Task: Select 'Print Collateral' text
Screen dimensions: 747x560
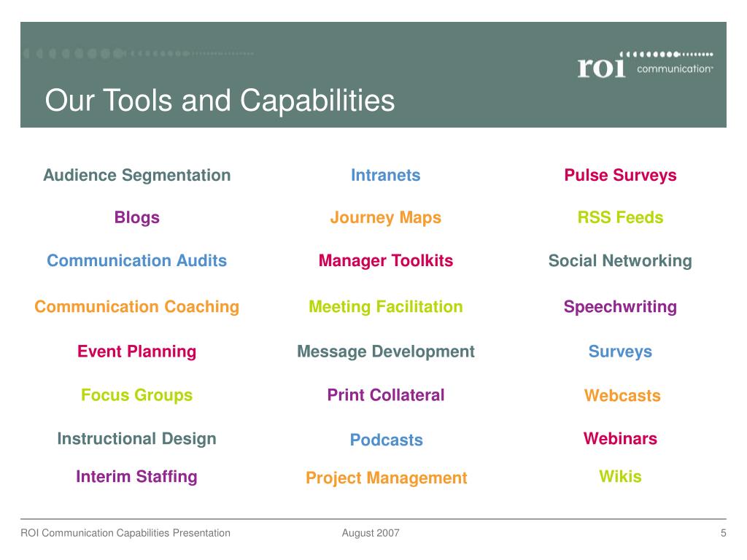Action: (386, 395)
